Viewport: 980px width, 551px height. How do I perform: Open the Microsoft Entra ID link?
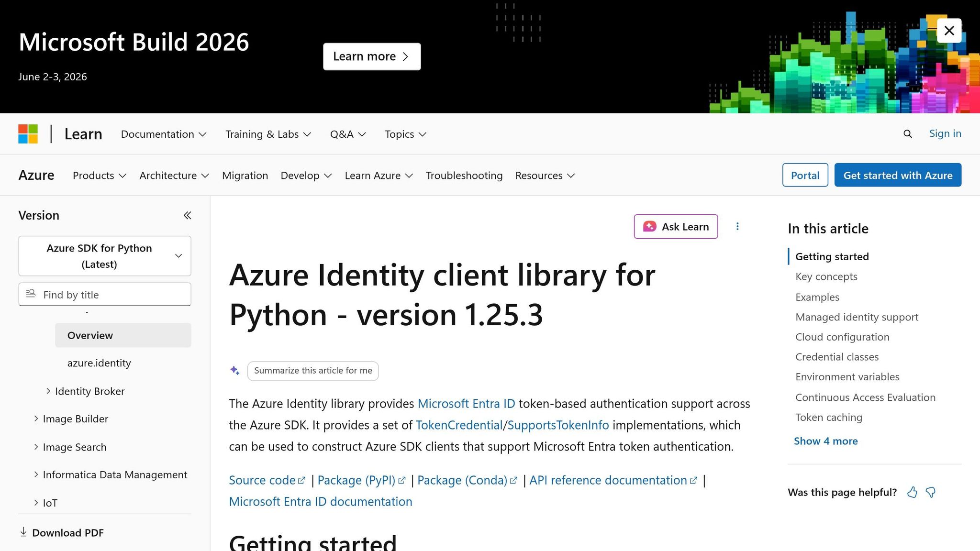pos(466,404)
